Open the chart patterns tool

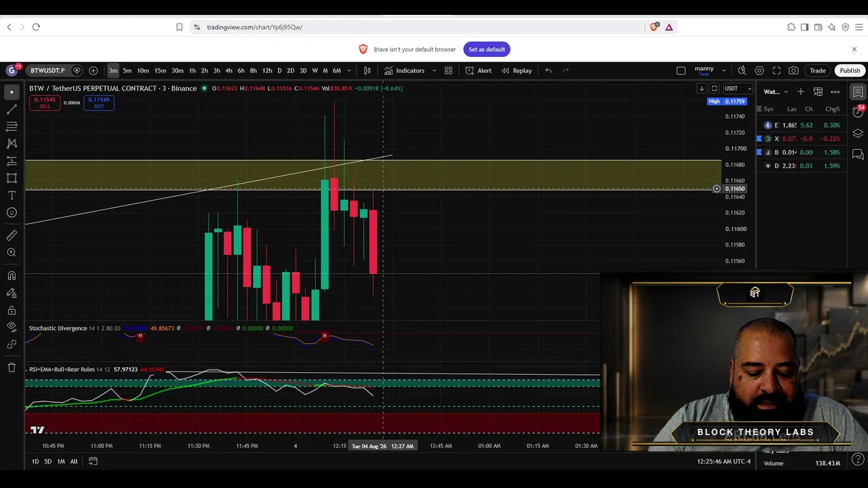point(12,144)
